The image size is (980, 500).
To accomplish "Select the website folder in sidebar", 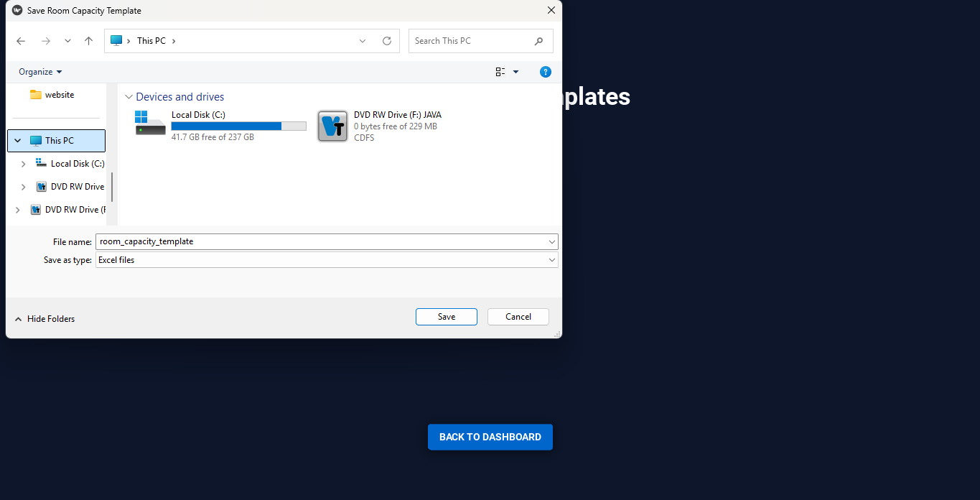I will (x=58, y=95).
